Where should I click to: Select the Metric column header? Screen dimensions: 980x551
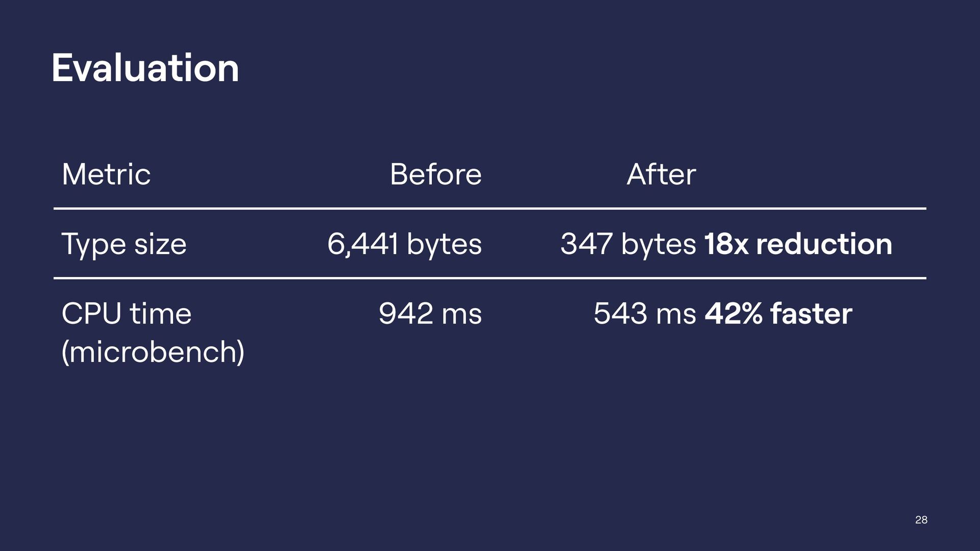coord(106,174)
